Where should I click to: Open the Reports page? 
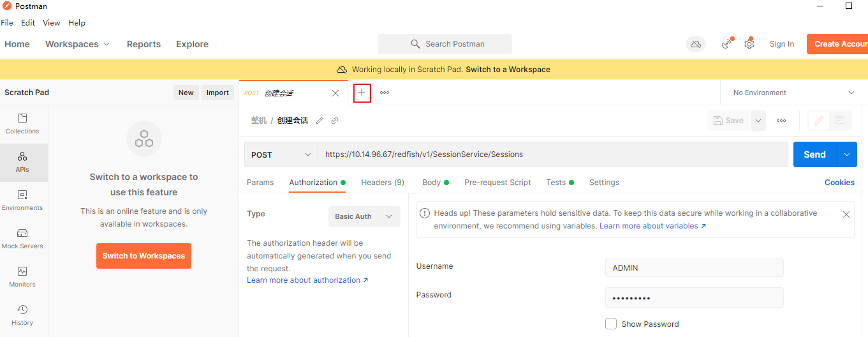(143, 44)
